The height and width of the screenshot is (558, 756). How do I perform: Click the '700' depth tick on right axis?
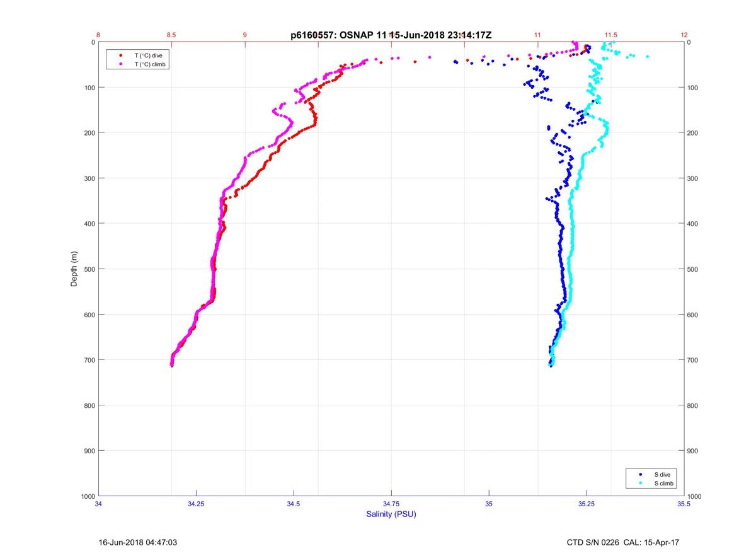pyautogui.click(x=693, y=360)
